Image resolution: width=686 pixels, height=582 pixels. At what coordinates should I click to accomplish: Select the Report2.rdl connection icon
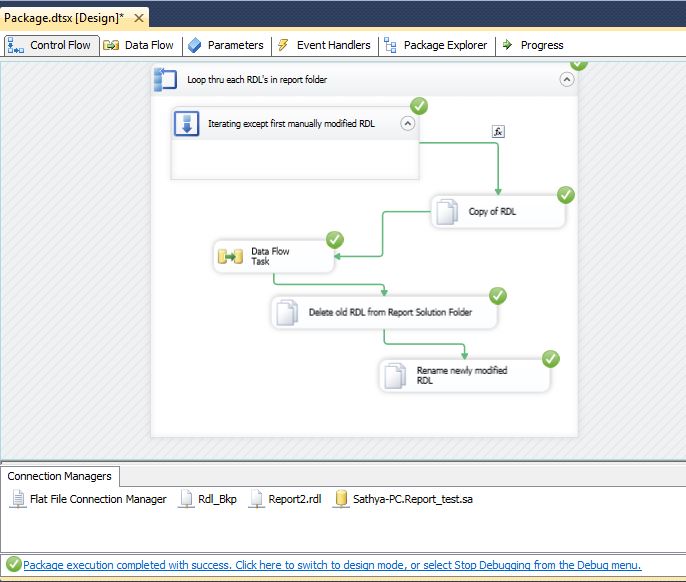point(256,499)
